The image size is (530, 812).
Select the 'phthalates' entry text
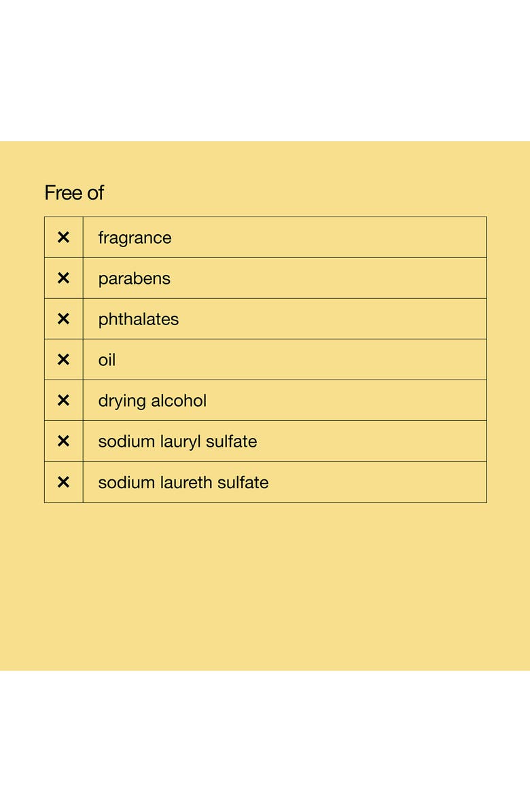[138, 319]
